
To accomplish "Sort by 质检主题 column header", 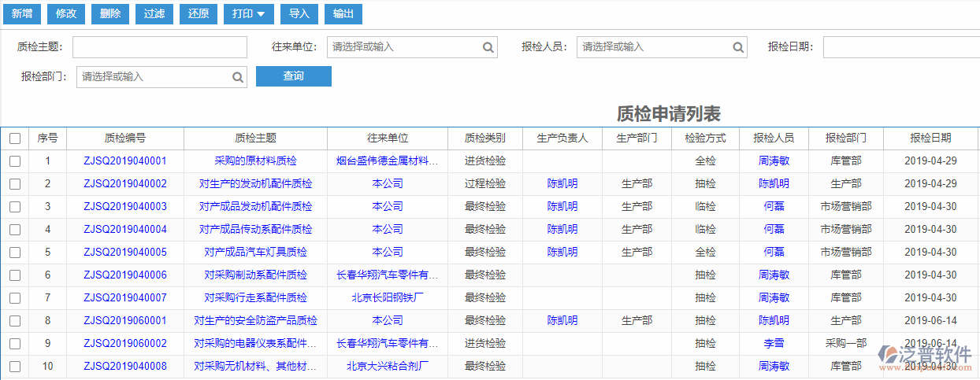I will point(255,138).
